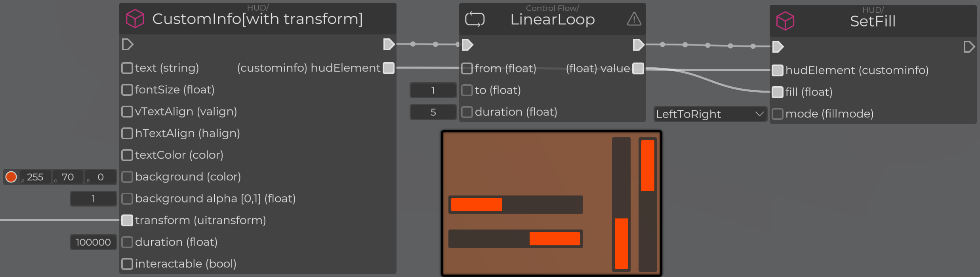The image size is (980, 277).
Task: Click the text (string) input port
Action: click(x=127, y=68)
